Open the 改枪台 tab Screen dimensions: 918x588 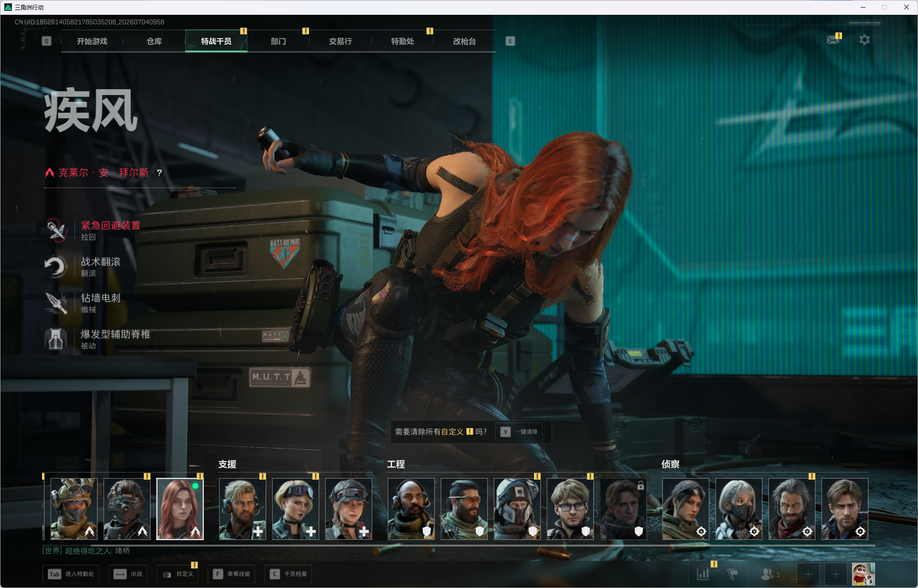pos(465,42)
